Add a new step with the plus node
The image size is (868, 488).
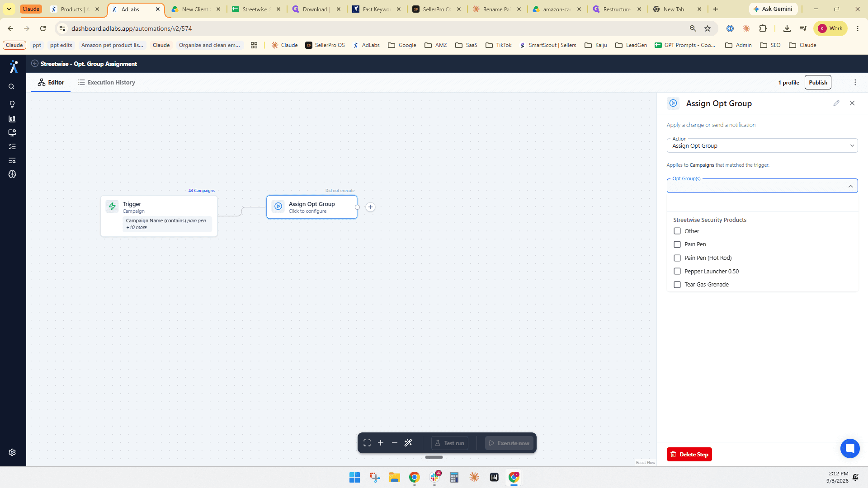coord(370,207)
